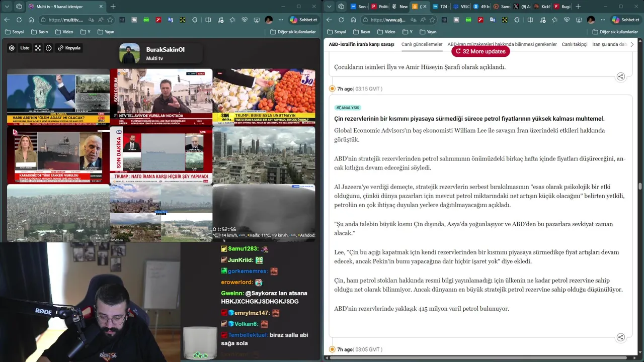Open Sohbet et Copilot button in left window
The image size is (644, 362).
[304, 20]
